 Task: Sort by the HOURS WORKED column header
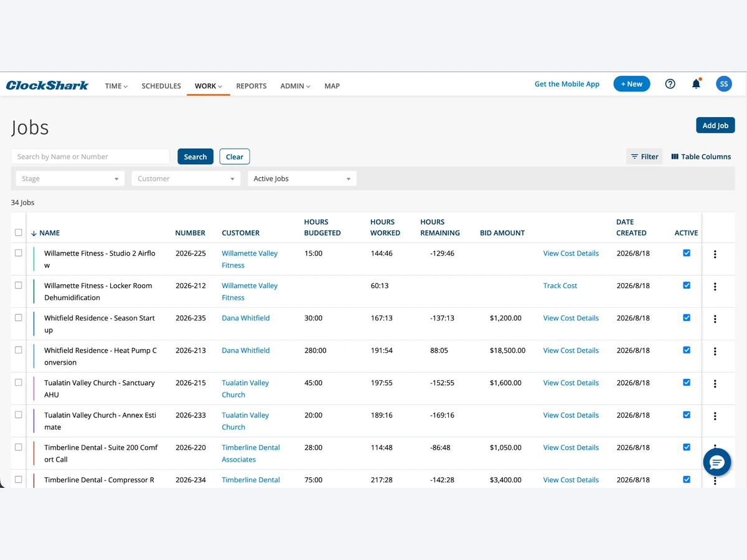[x=385, y=228]
